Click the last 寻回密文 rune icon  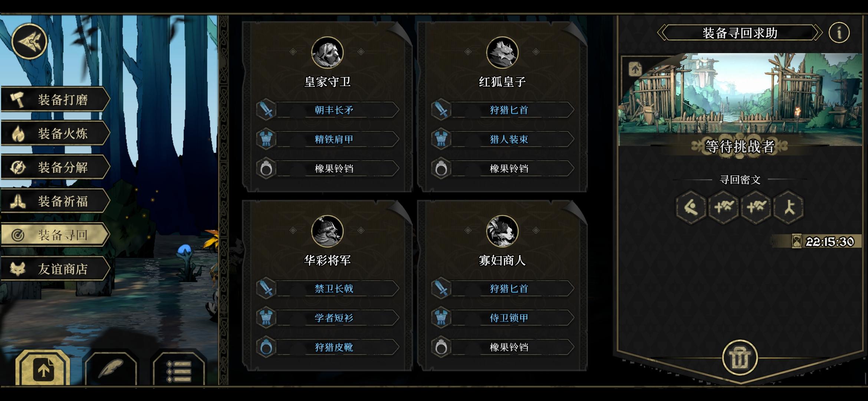tap(789, 207)
